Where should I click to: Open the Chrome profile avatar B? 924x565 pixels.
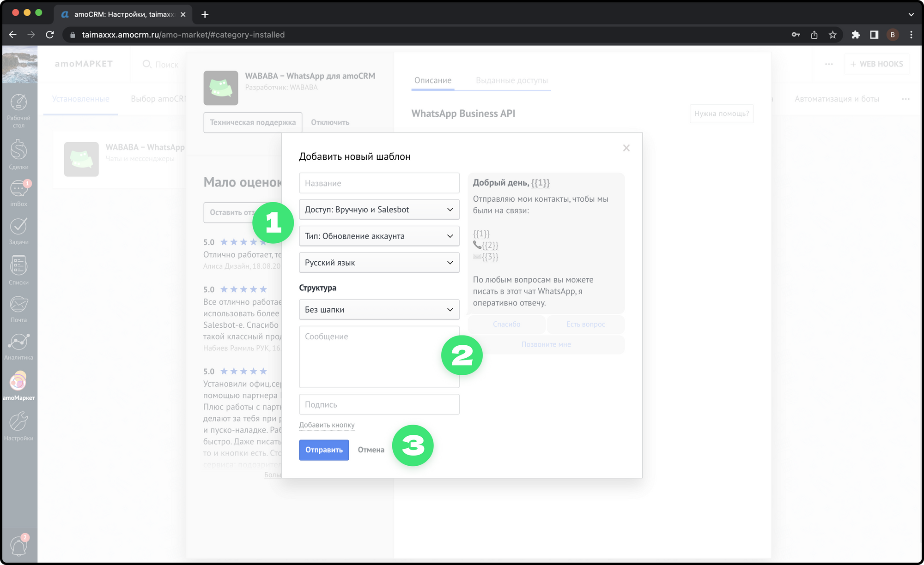pyautogui.click(x=893, y=35)
